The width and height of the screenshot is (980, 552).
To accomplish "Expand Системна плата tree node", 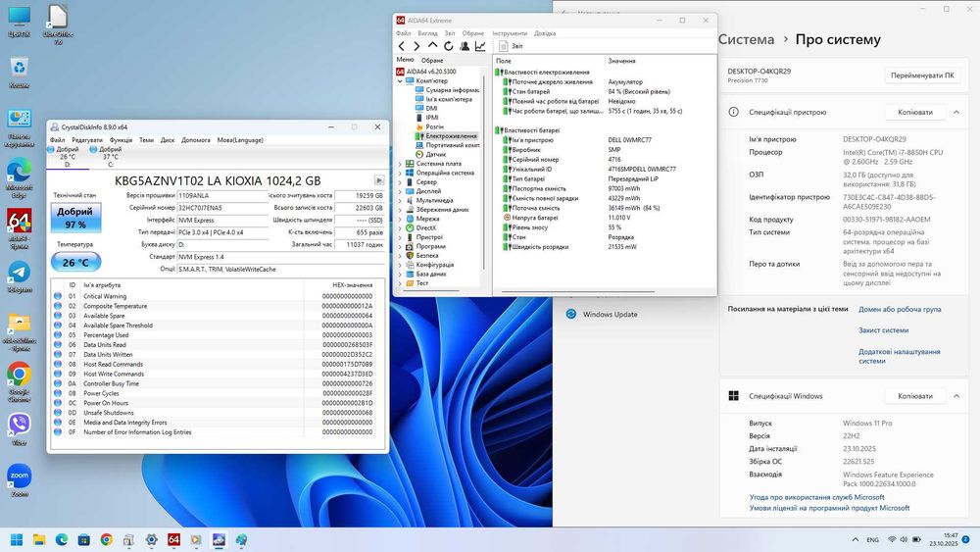I will point(400,164).
